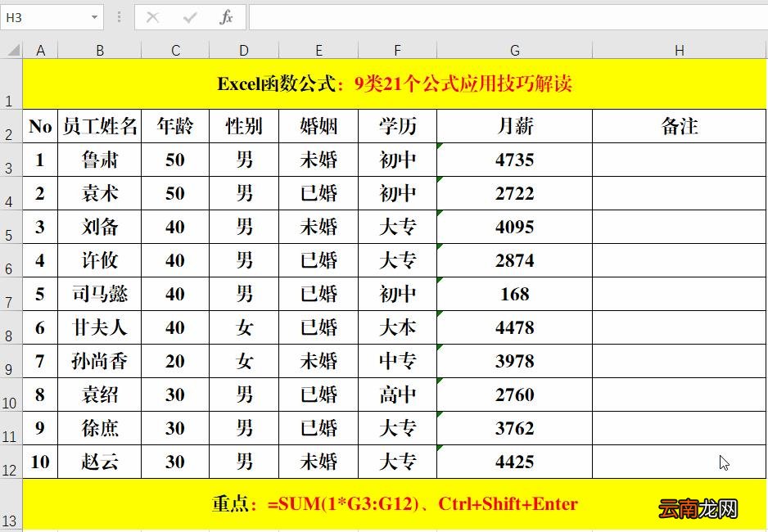Select column C header
Screen dimensions: 768x532
pyautogui.click(x=175, y=50)
